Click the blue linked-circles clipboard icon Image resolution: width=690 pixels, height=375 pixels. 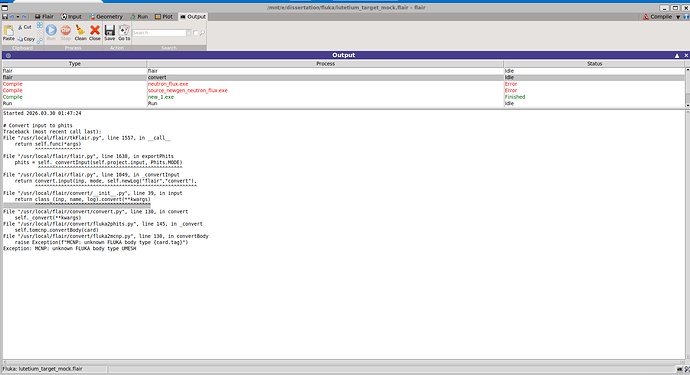click(40, 40)
